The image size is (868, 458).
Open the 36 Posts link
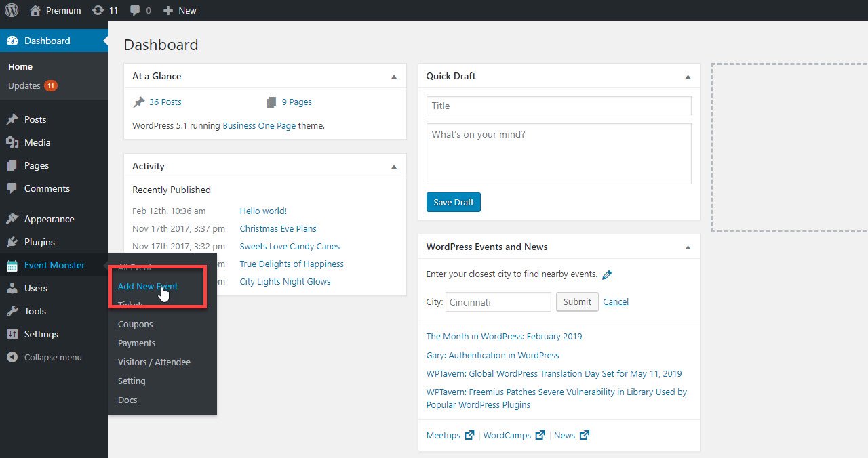pyautogui.click(x=165, y=102)
